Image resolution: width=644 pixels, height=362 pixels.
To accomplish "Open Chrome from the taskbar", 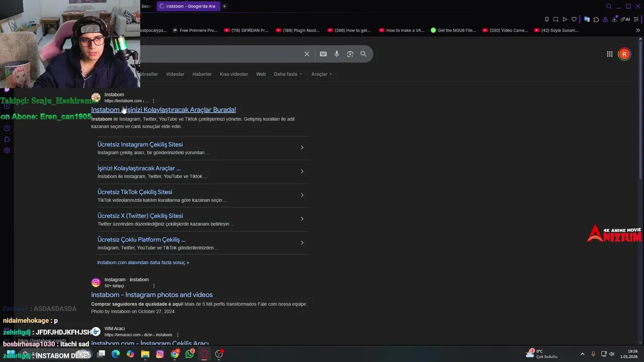I will (x=175, y=354).
